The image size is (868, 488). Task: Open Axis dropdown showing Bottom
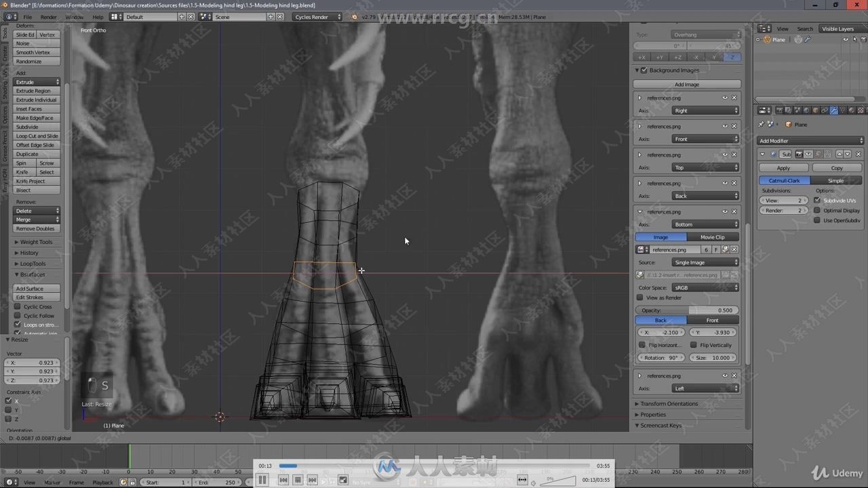(x=705, y=224)
